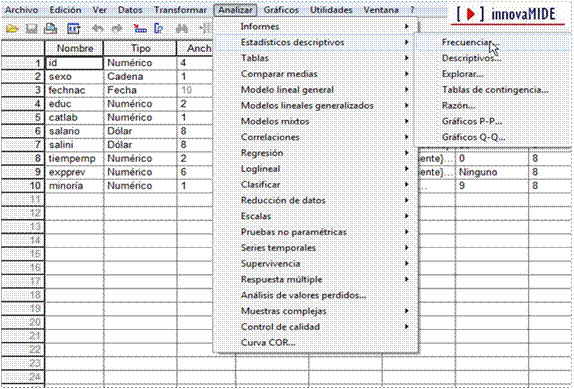The height and width of the screenshot is (389, 574).
Task: Expand the Estadísticos descriptivos submenu
Action: pyautogui.click(x=316, y=42)
